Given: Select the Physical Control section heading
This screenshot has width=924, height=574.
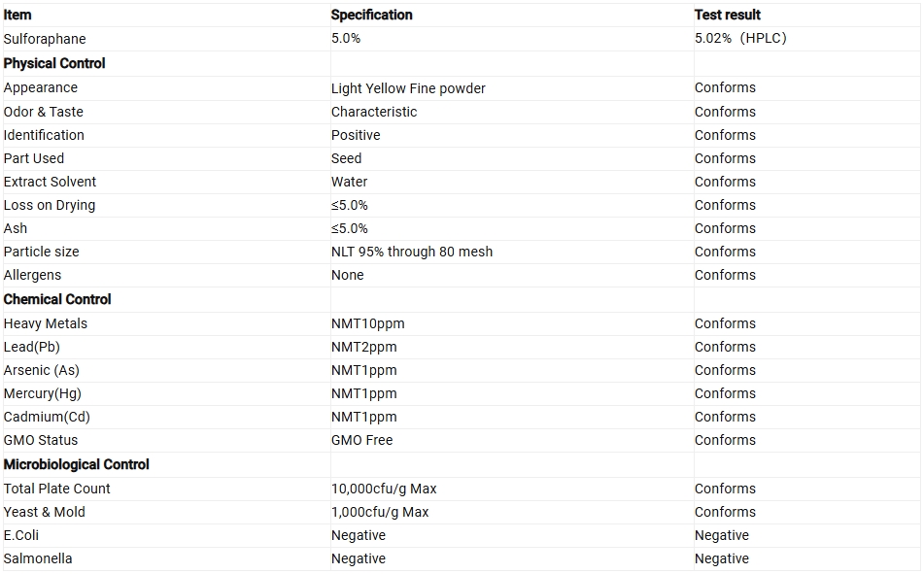Looking at the screenshot, I should 54,63.
